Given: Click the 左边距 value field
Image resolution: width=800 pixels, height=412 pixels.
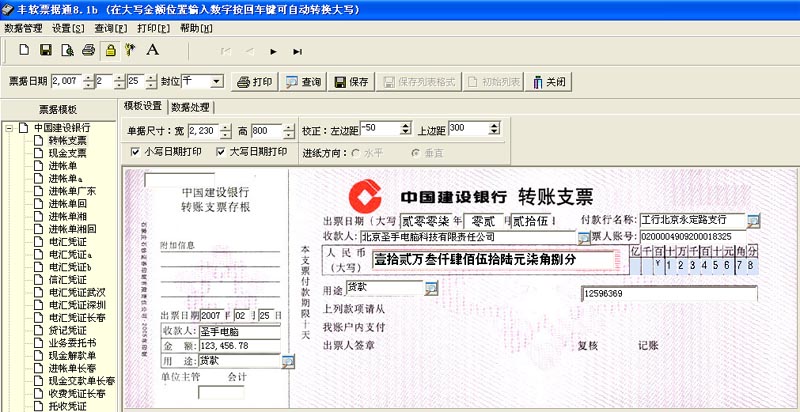Looking at the screenshot, I should [x=380, y=128].
